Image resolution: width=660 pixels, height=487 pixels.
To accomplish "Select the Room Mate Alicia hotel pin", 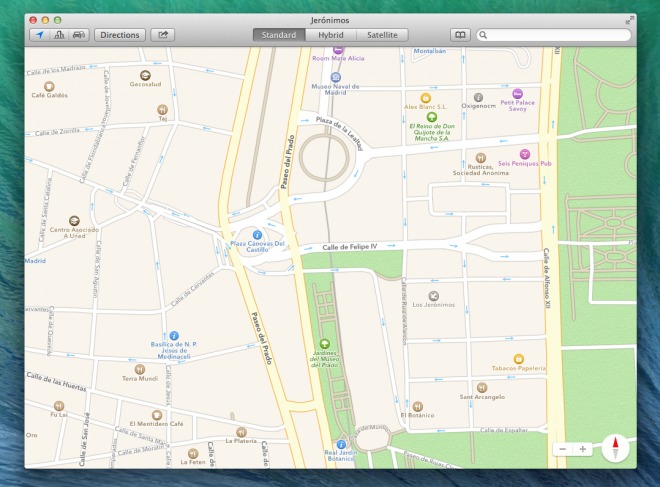I will (338, 50).
